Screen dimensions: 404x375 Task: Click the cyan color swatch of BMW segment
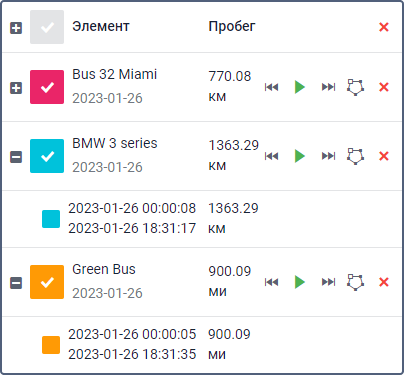[x=51, y=219]
